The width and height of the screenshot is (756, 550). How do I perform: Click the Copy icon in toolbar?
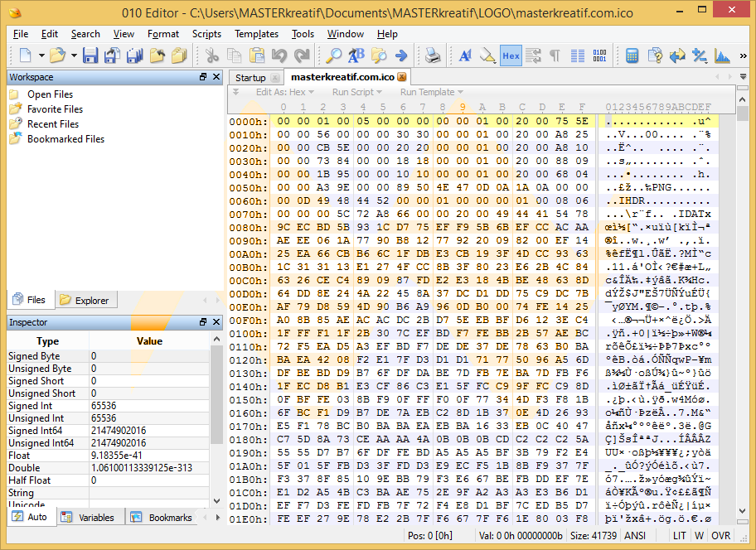(x=235, y=55)
